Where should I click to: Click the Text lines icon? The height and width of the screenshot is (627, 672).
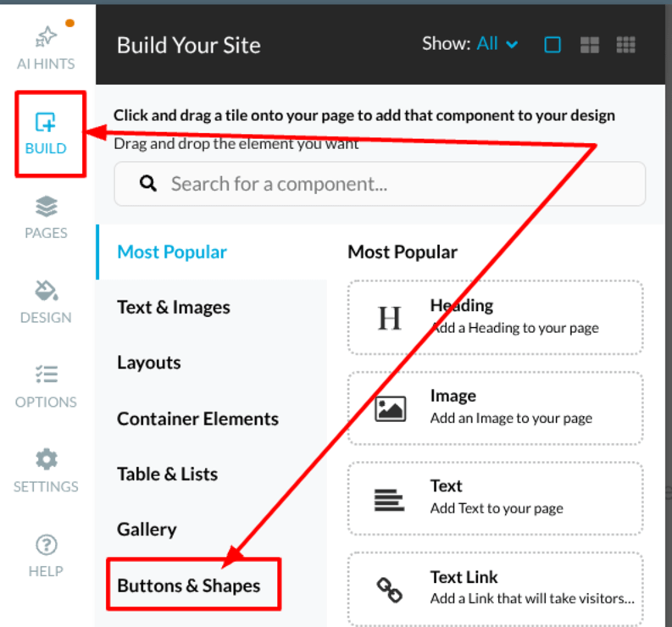point(389,500)
